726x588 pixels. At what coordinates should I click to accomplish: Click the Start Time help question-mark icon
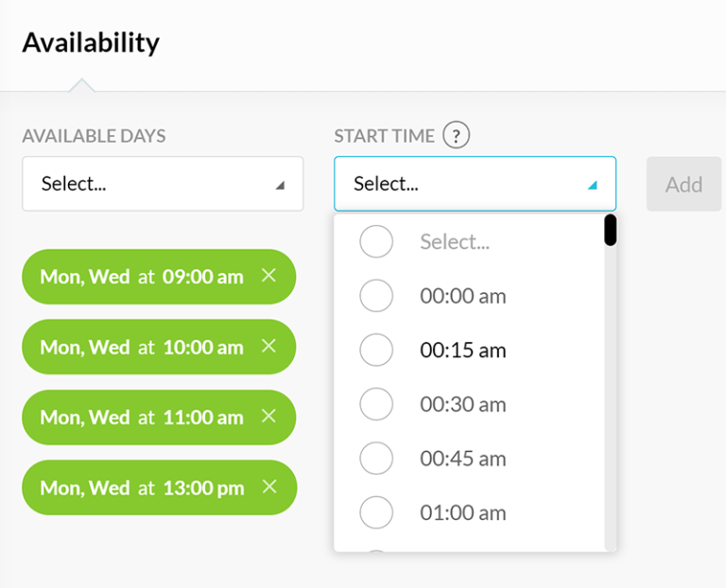click(456, 136)
